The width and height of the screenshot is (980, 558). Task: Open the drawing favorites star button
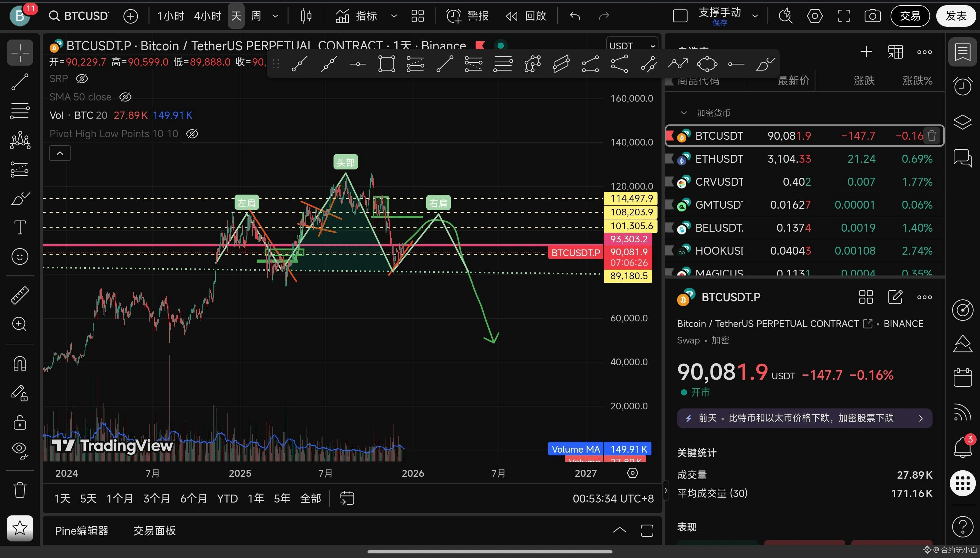click(20, 528)
